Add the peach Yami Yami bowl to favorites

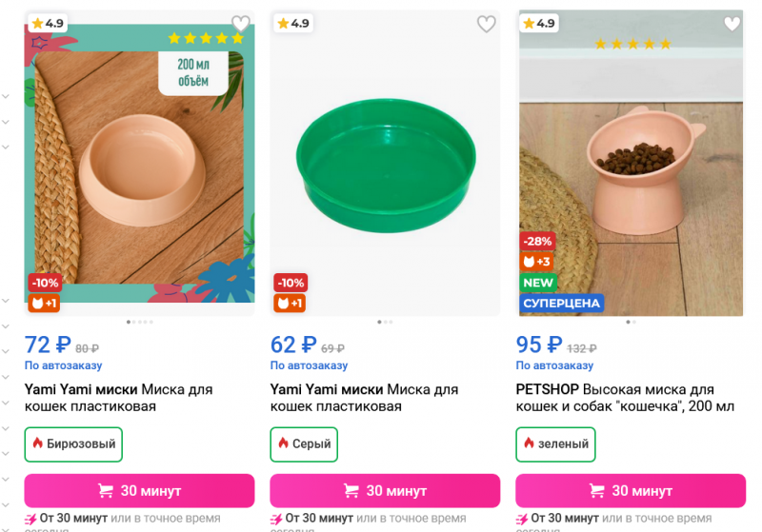point(241,24)
